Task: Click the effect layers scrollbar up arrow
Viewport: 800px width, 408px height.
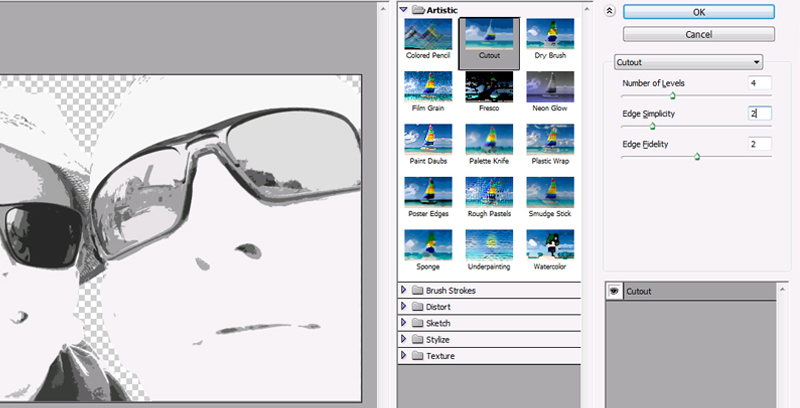Action: click(x=783, y=289)
